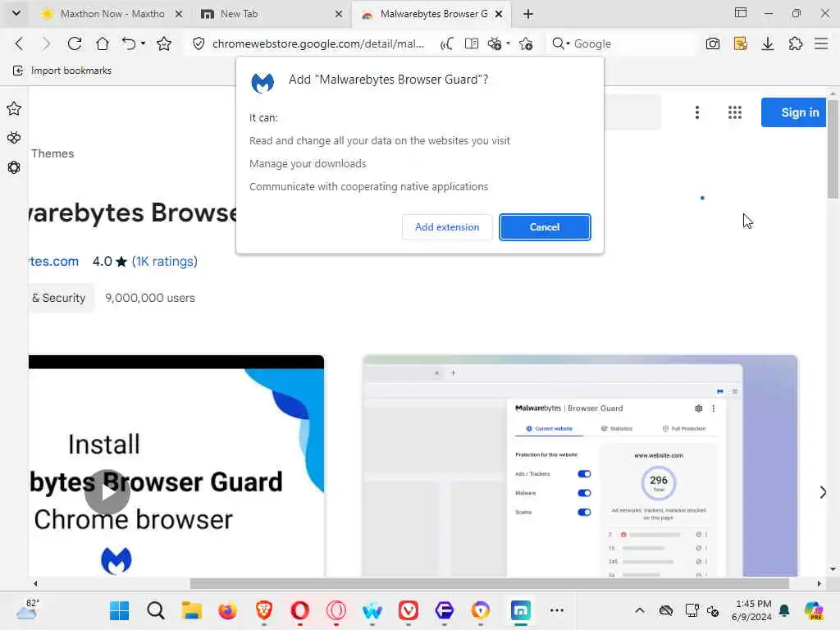Screen dimensions: 840x630
Task: Close the New Tab tab
Action: point(339,14)
